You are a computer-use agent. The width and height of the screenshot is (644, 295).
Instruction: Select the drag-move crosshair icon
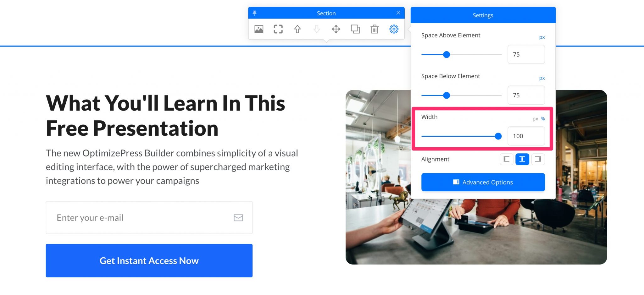tap(336, 29)
